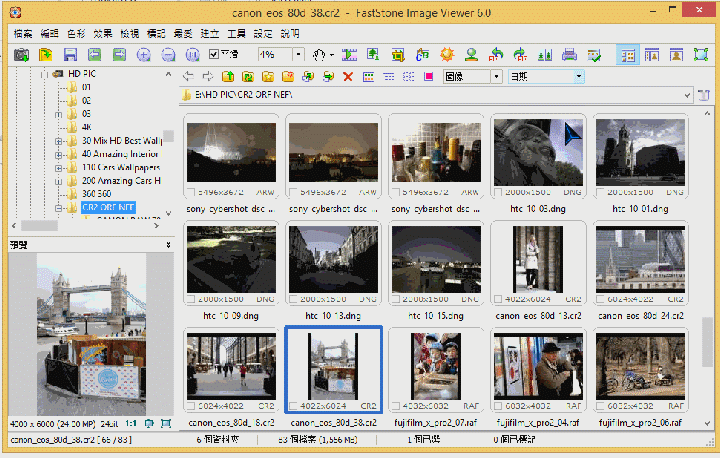Select the HD PIC folder in the tree

[82, 74]
